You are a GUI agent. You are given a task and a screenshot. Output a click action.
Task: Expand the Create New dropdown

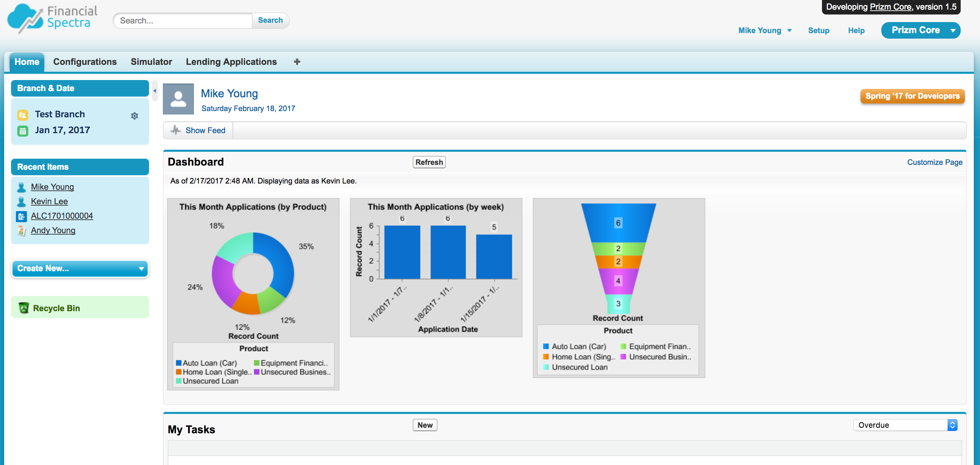(80, 268)
